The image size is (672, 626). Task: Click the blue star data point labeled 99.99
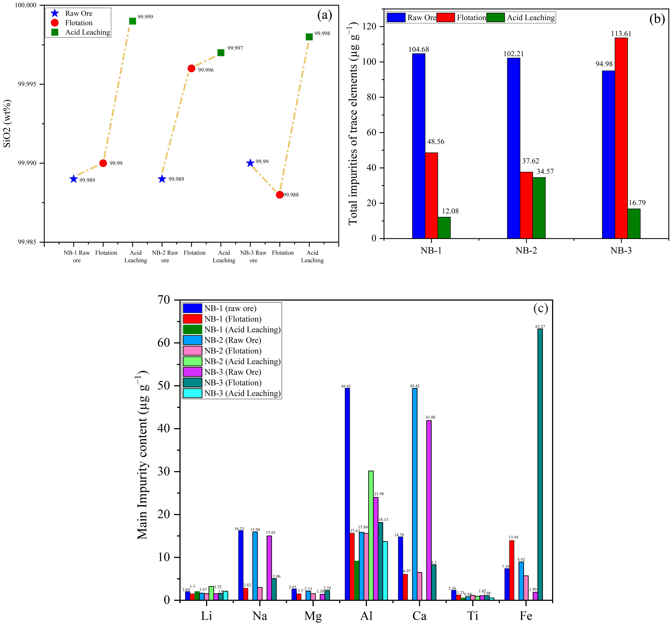250,163
